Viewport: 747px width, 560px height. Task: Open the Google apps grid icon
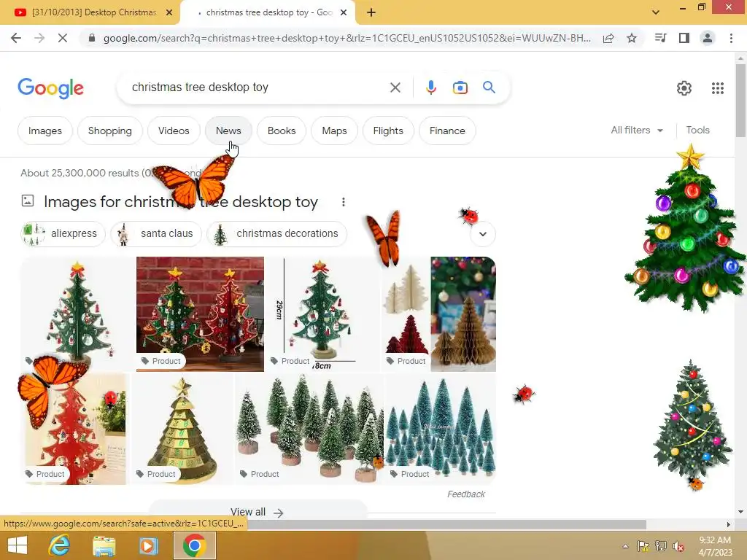tap(718, 88)
